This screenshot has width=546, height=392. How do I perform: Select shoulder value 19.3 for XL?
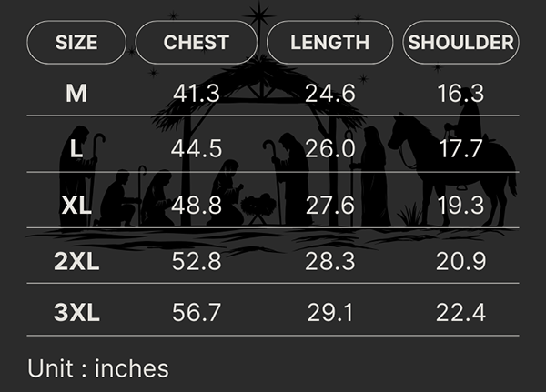click(x=460, y=206)
